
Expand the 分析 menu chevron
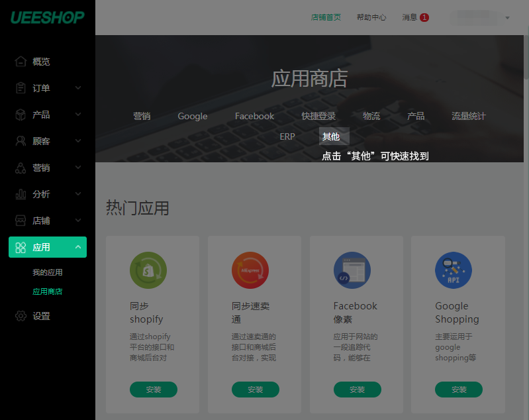[78, 194]
